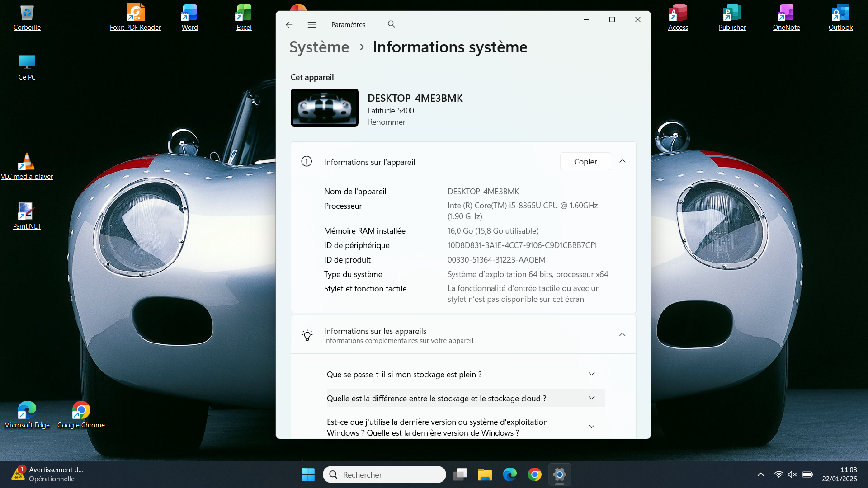The width and height of the screenshot is (868, 488).
Task: Select the Excel desktop shortcut
Action: (x=244, y=18)
